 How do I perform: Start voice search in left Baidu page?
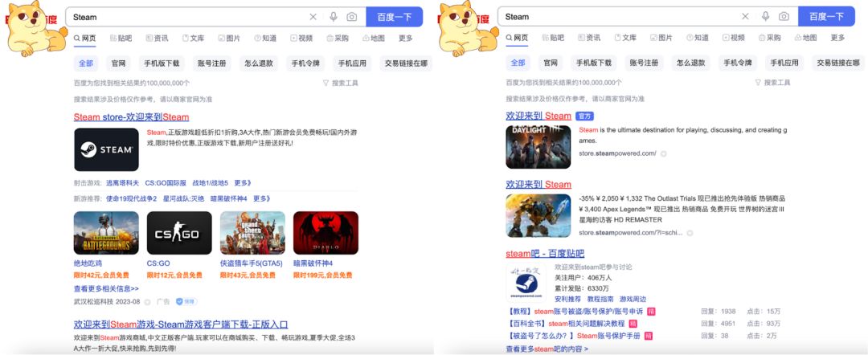tap(334, 17)
